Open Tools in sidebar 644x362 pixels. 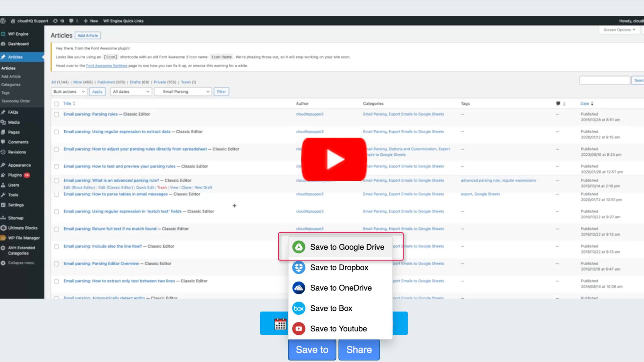13,195
